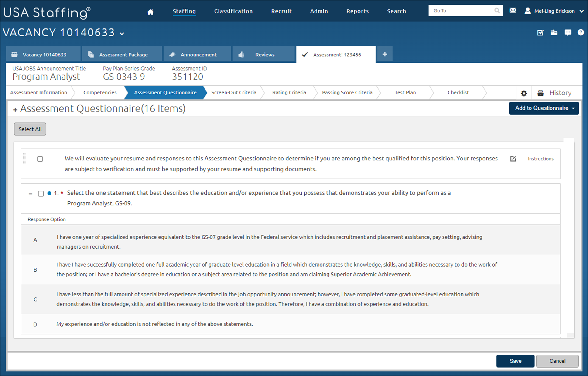The image size is (588, 376).
Task: Go to Test Plan step
Action: (x=405, y=92)
